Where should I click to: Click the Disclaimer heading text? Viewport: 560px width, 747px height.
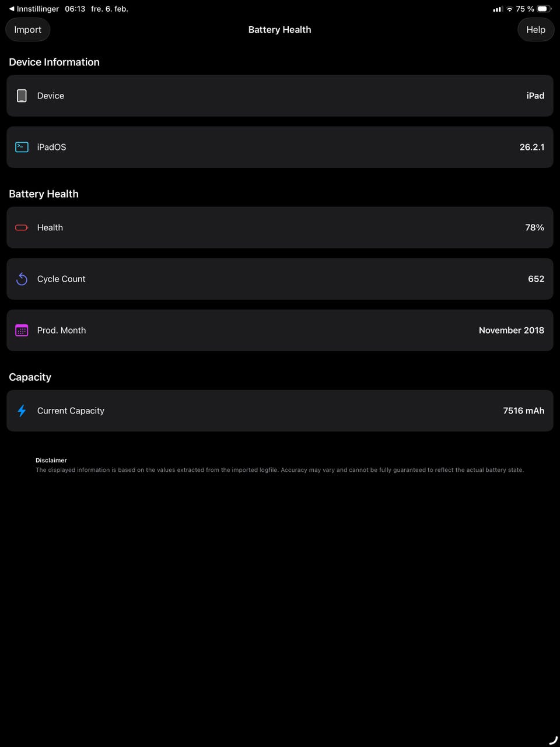point(51,460)
